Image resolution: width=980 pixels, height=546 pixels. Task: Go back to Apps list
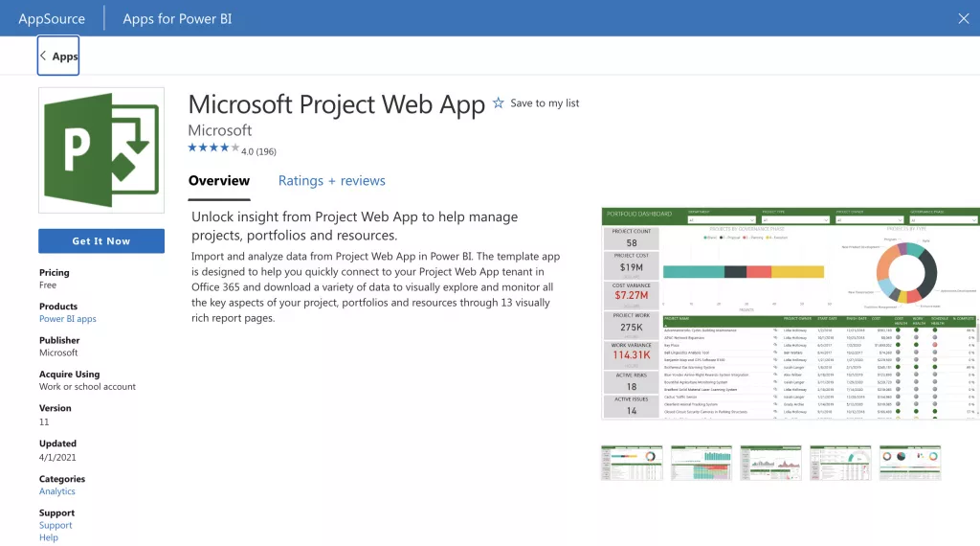pos(58,56)
